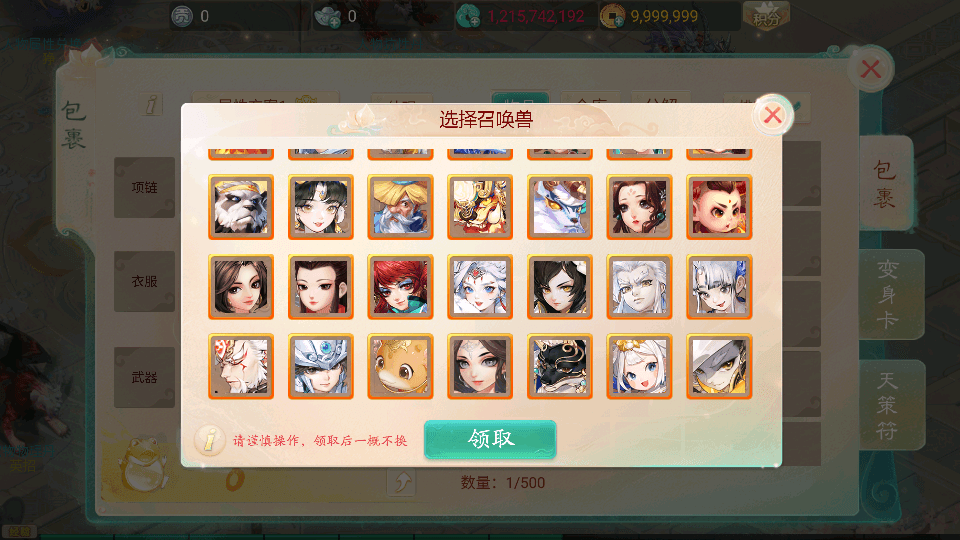
Task: Pick the red-haired demon girl portrait
Action: point(400,287)
